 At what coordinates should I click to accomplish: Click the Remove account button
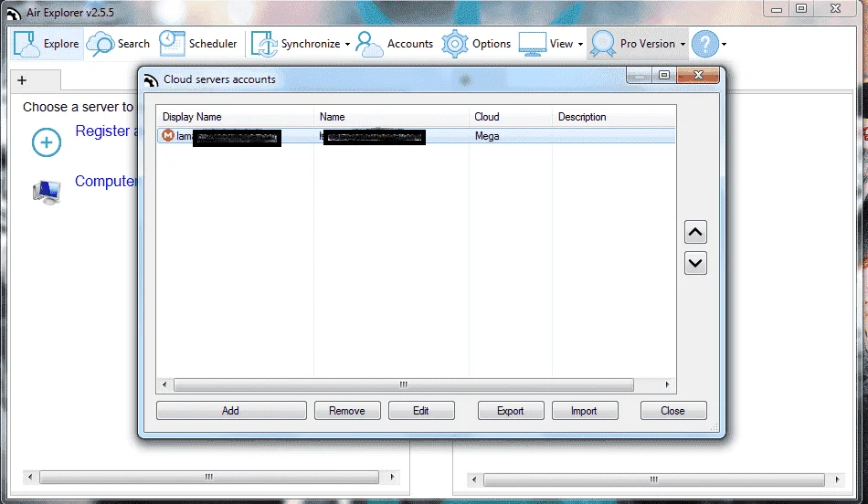click(x=347, y=411)
